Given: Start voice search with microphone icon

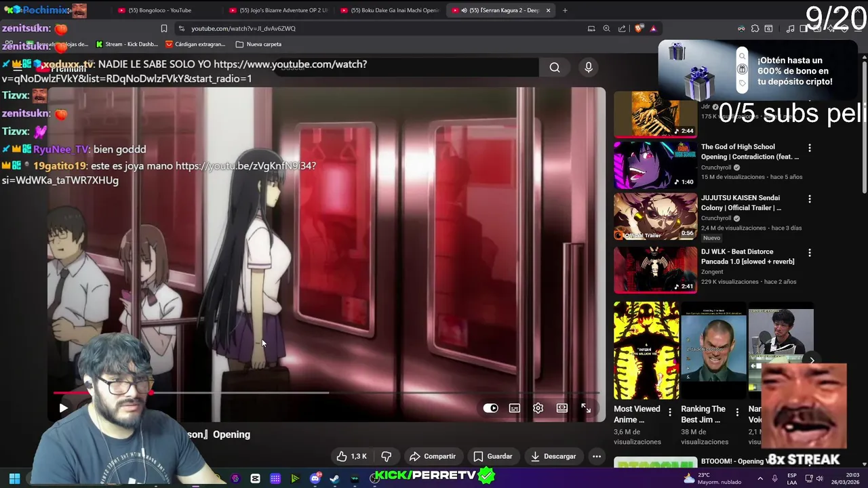Looking at the screenshot, I should (589, 67).
